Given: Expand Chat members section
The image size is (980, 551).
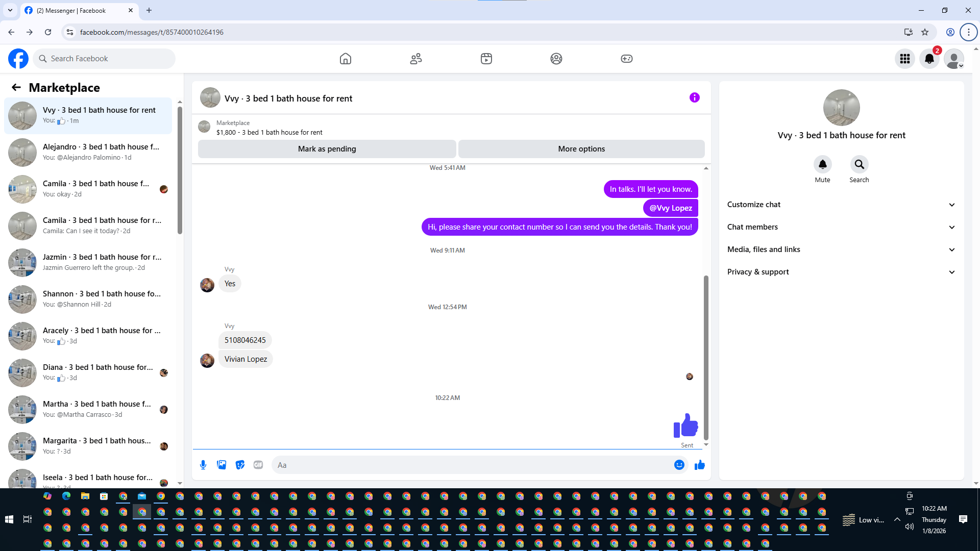Looking at the screenshot, I should (x=841, y=227).
